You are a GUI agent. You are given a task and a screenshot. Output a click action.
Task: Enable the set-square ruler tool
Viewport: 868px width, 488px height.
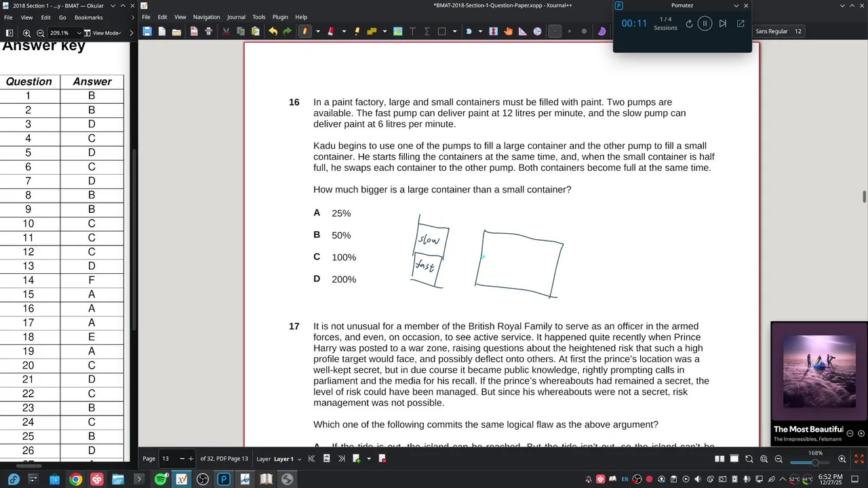coord(523,31)
